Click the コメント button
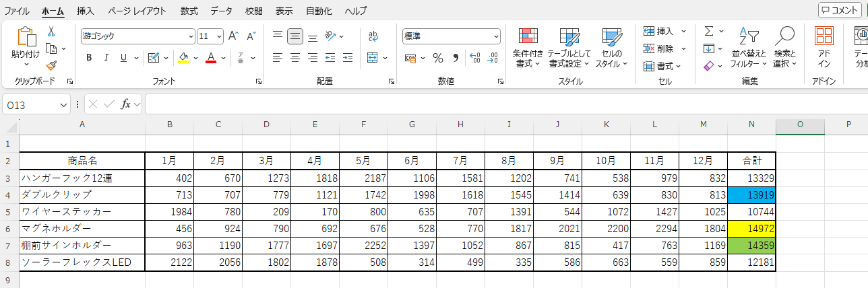The width and height of the screenshot is (868, 288). coord(839,10)
